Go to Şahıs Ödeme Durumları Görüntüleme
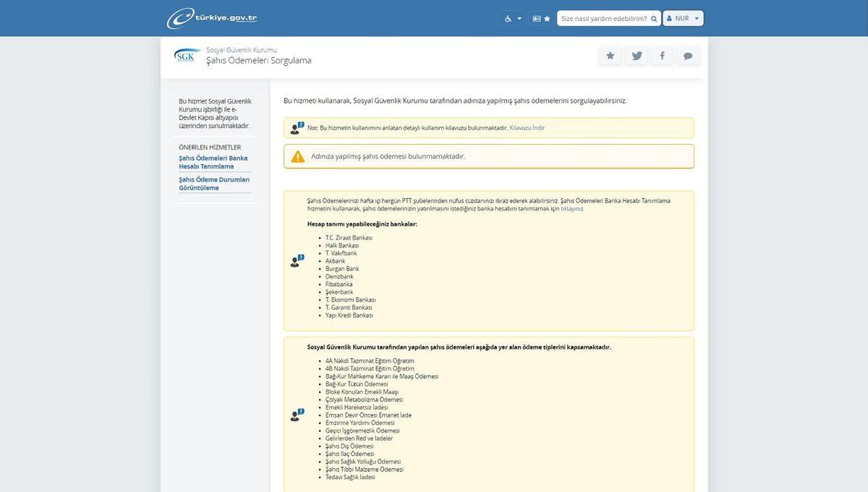Viewport: 868px width, 492px height. point(214,184)
